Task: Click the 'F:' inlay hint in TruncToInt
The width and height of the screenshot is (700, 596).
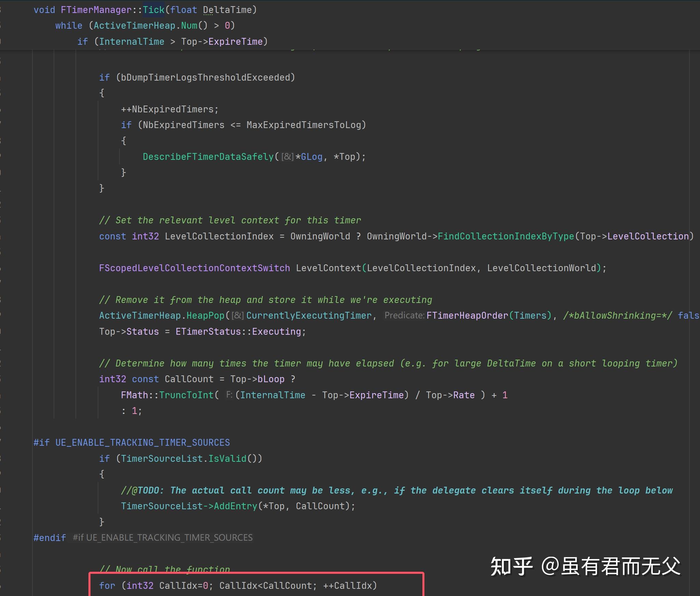Action: (229, 395)
